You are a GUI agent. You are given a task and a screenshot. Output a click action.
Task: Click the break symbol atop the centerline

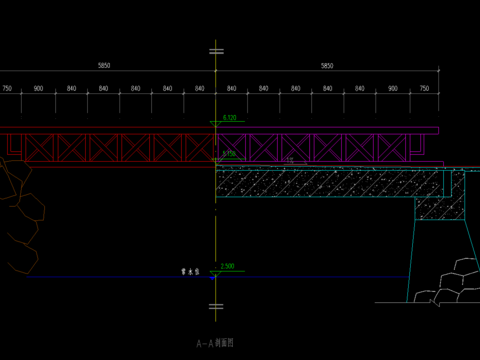tap(216, 51)
